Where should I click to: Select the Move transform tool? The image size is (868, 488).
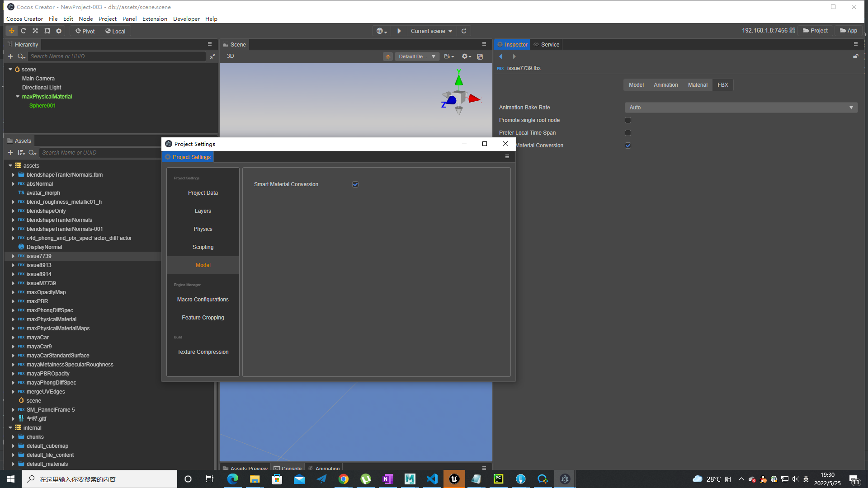11,31
